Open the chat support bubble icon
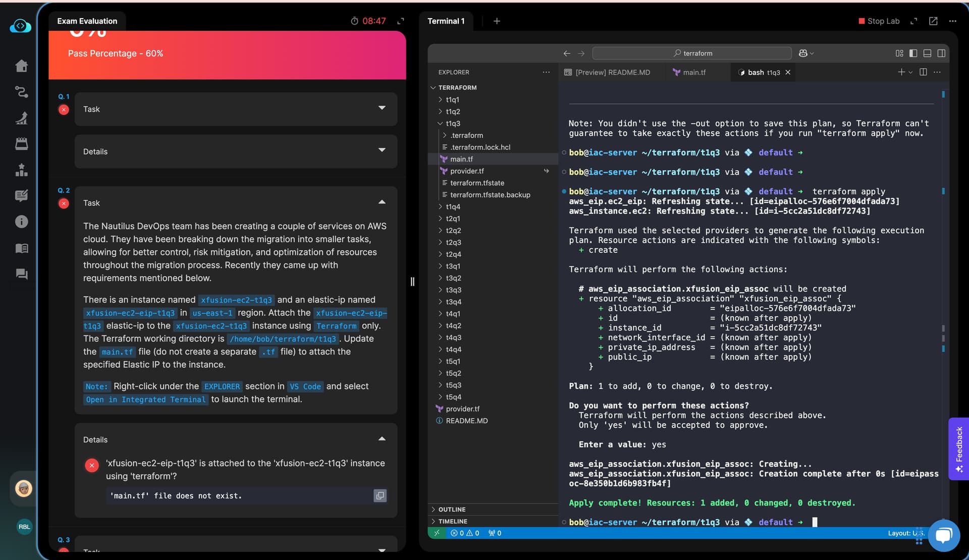This screenshot has height=560, width=969. click(x=943, y=535)
